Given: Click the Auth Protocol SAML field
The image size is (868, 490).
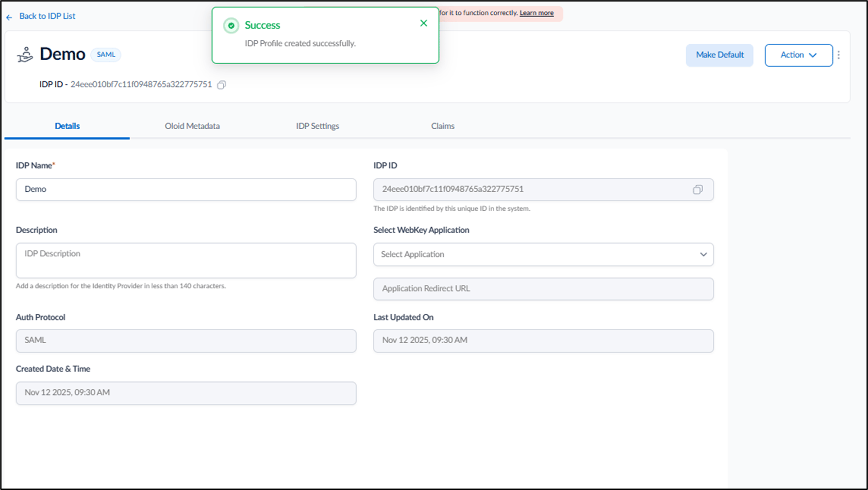Looking at the screenshot, I should (186, 340).
